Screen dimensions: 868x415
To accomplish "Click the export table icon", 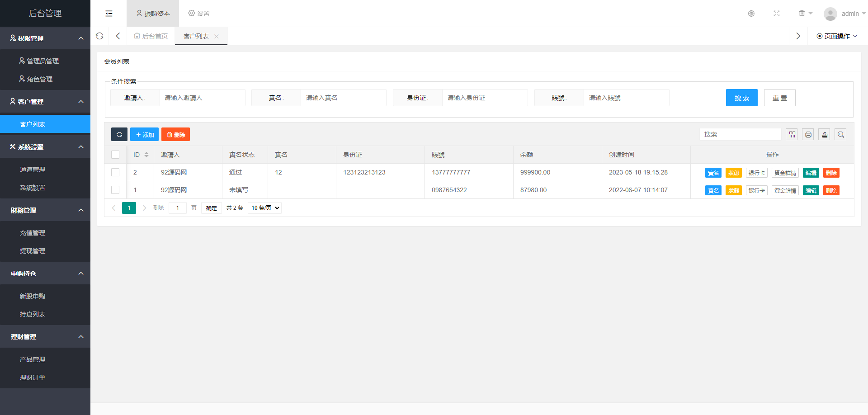I will click(x=824, y=135).
